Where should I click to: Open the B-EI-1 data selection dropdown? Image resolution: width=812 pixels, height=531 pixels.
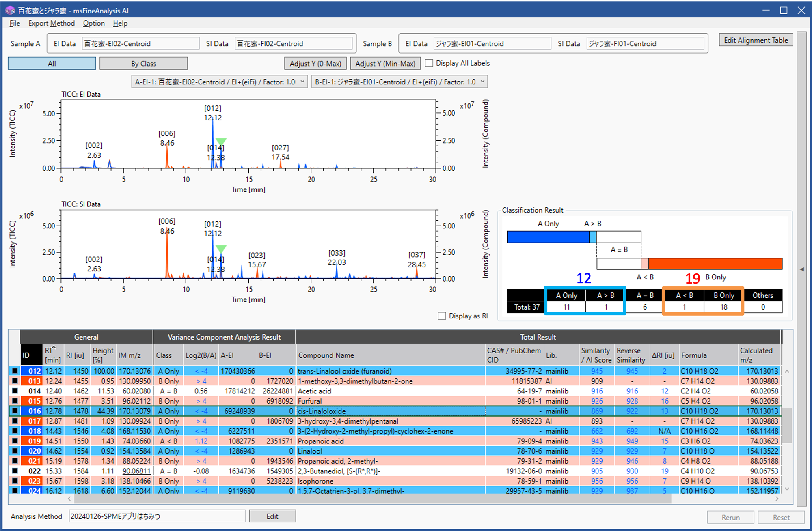click(x=400, y=82)
